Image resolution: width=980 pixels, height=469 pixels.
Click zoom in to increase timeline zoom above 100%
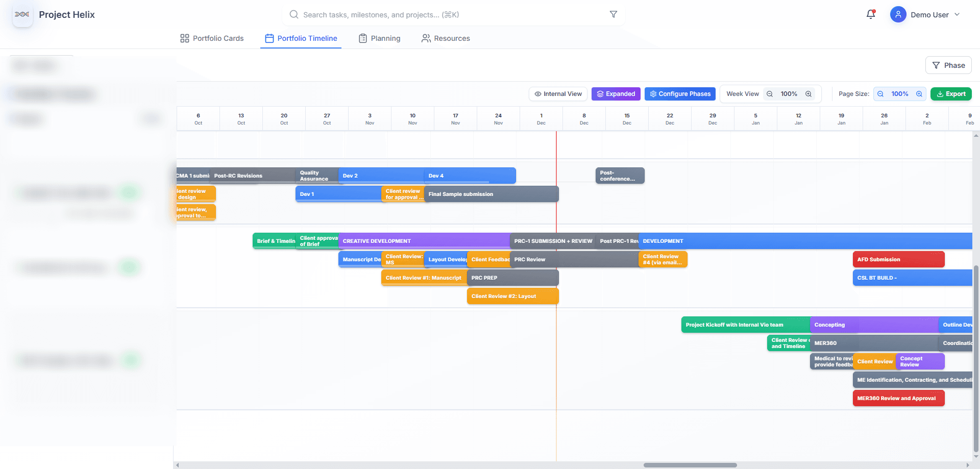[808, 94]
